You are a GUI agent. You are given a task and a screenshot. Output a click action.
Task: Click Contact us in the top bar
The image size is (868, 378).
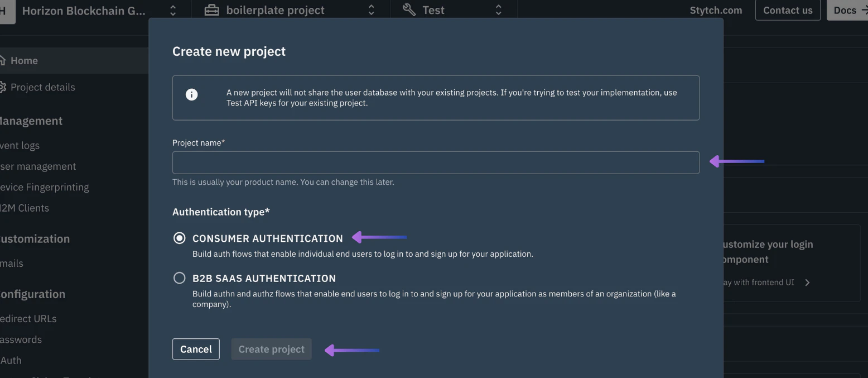click(x=787, y=9)
